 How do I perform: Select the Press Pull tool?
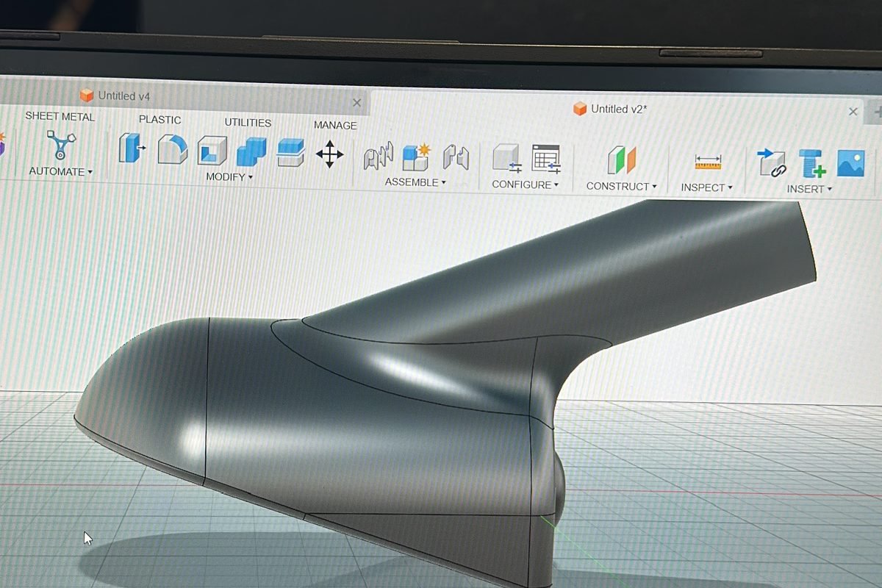coord(132,148)
